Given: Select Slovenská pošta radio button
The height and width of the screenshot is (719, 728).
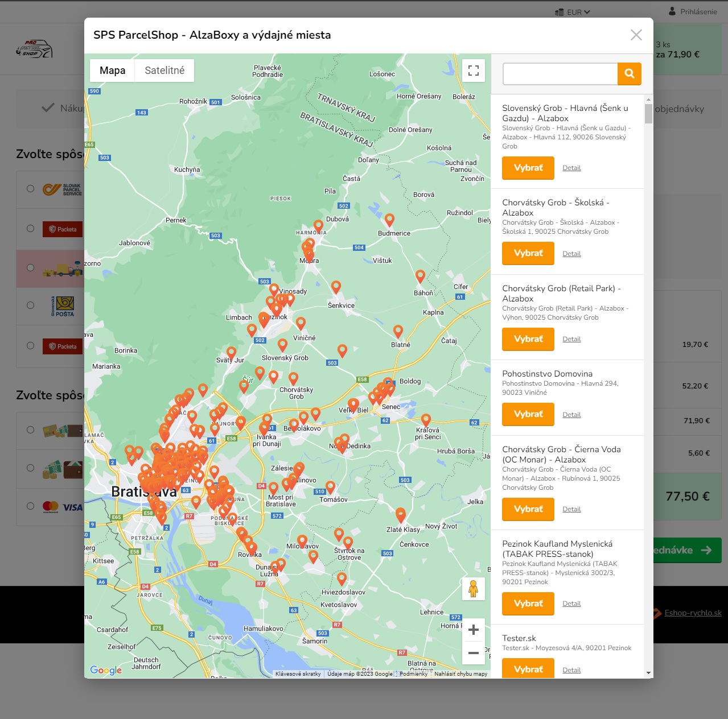Looking at the screenshot, I should pyautogui.click(x=30, y=305).
